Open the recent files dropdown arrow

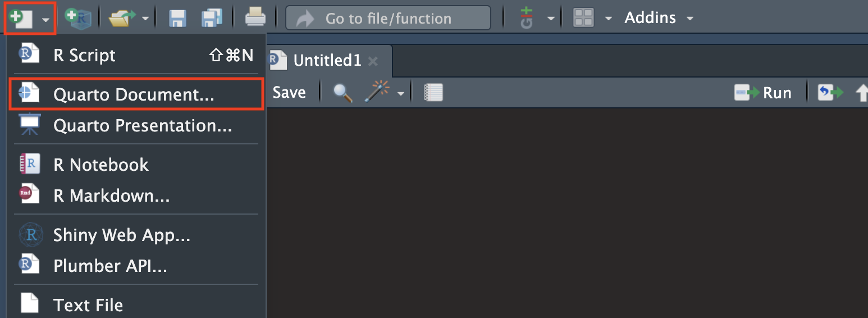click(145, 19)
